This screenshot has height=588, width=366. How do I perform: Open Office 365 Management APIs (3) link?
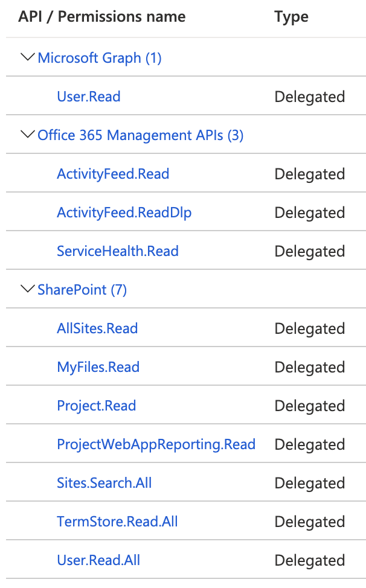(141, 135)
